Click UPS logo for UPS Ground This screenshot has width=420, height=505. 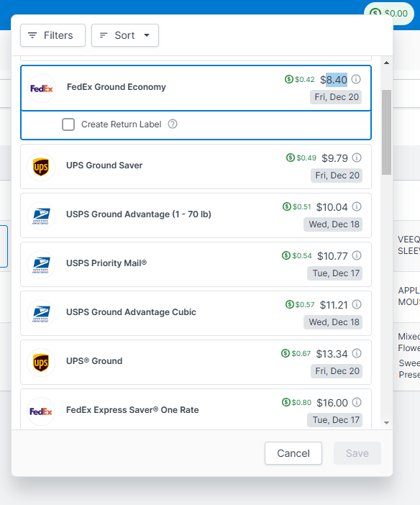point(41,363)
